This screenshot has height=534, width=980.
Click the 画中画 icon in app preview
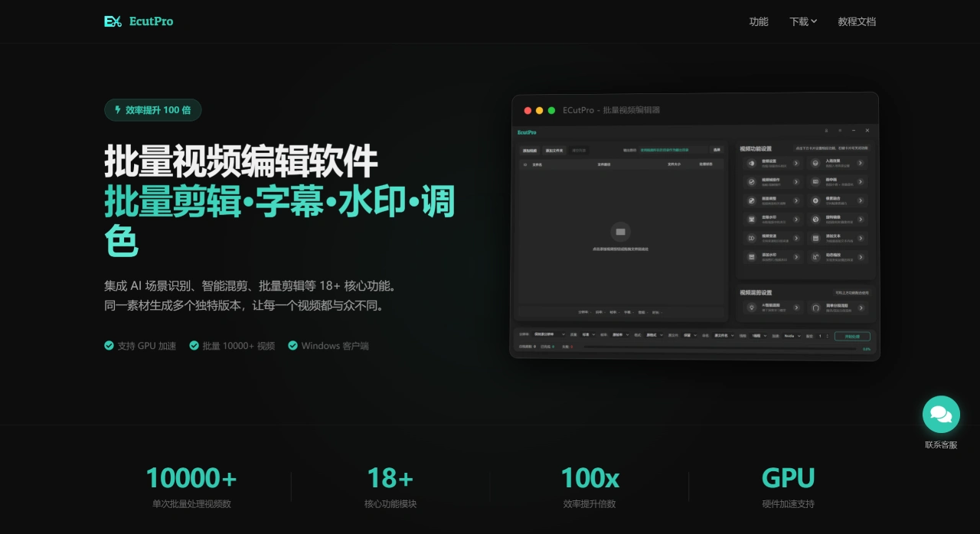click(815, 182)
